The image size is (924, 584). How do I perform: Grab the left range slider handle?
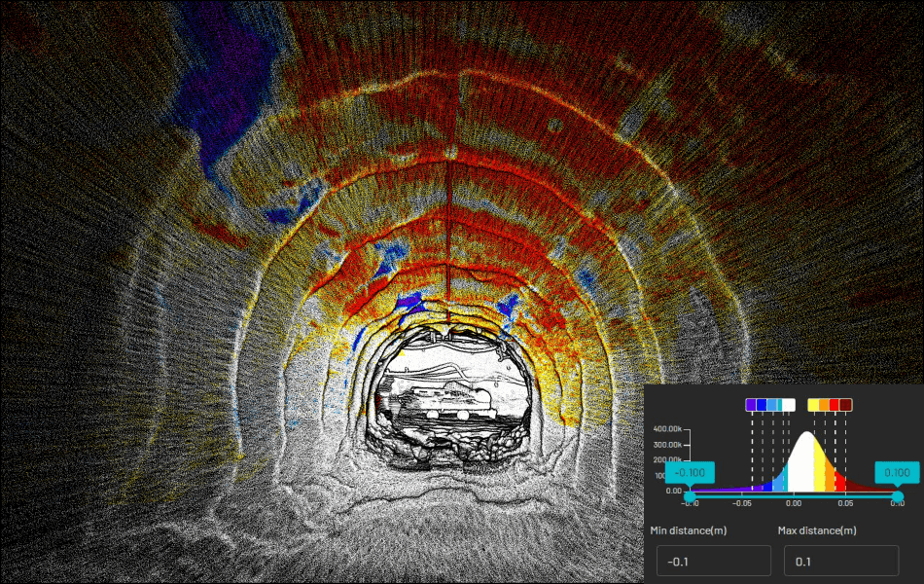tap(689, 495)
